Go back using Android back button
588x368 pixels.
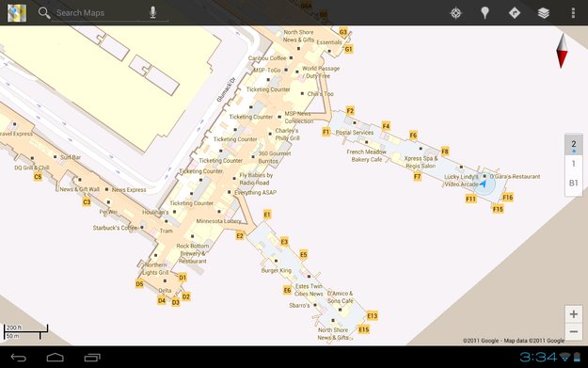point(19,358)
